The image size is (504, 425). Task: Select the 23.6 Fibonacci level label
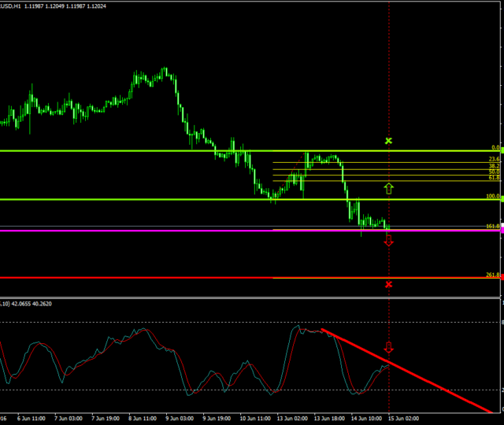(494, 160)
